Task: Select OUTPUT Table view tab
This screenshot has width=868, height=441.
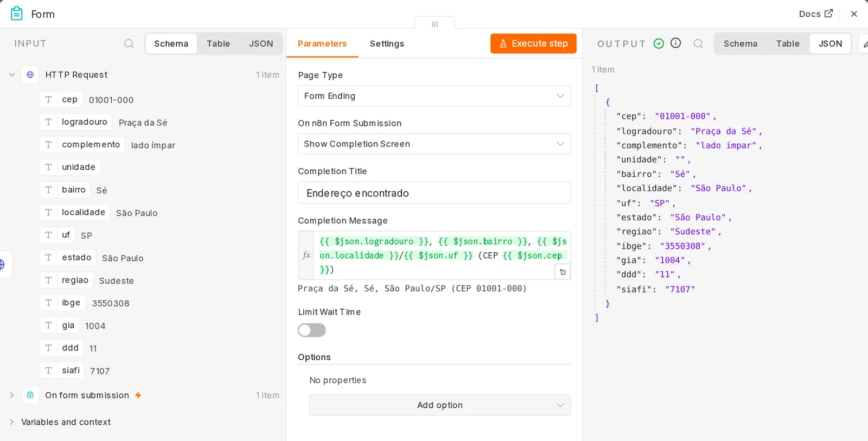Action: pos(788,43)
